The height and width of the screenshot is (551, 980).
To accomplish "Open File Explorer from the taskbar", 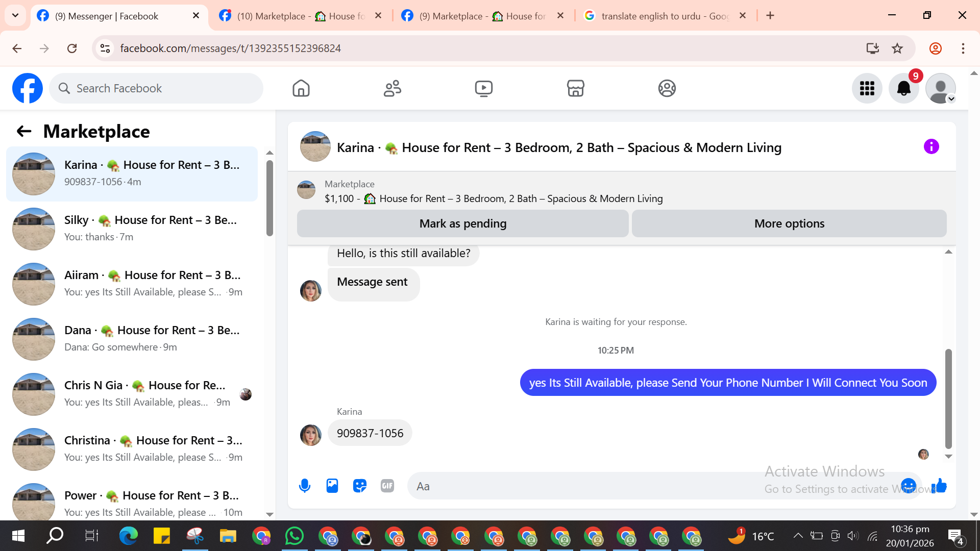I will [228, 536].
